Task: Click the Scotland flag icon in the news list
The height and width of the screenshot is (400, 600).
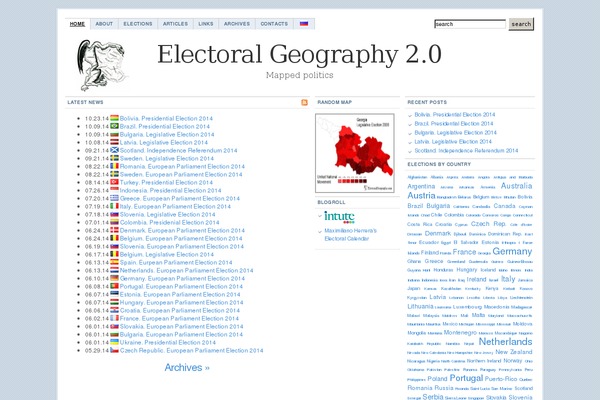Action: pos(114,150)
